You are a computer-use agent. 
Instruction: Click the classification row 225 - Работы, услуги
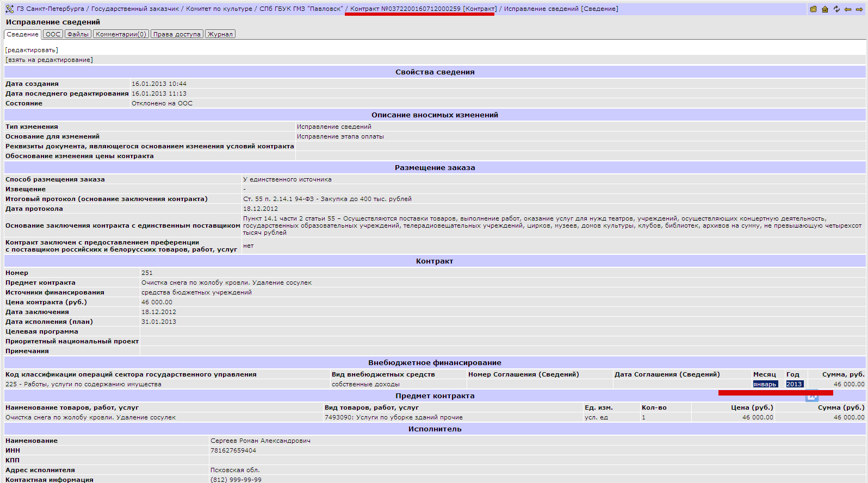(x=83, y=384)
